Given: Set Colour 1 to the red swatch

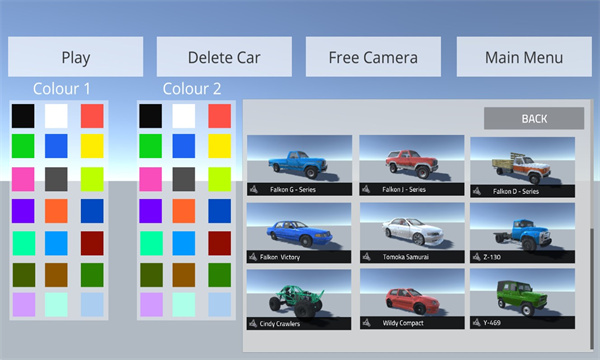Looking at the screenshot, I should point(92,116).
